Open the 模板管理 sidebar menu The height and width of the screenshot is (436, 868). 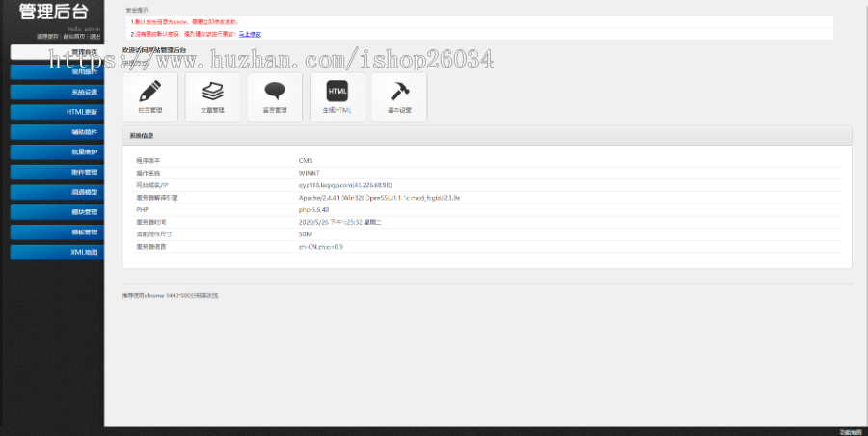point(57,232)
